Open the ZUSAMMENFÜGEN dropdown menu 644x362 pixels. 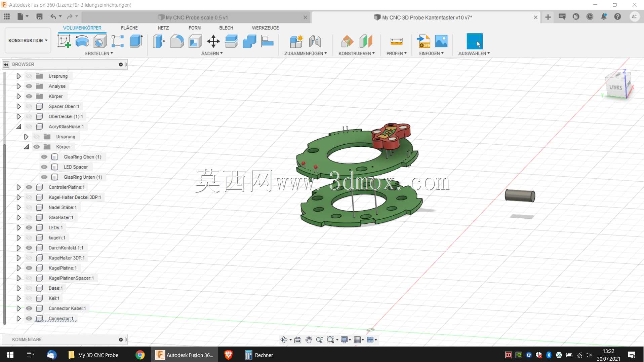click(305, 53)
